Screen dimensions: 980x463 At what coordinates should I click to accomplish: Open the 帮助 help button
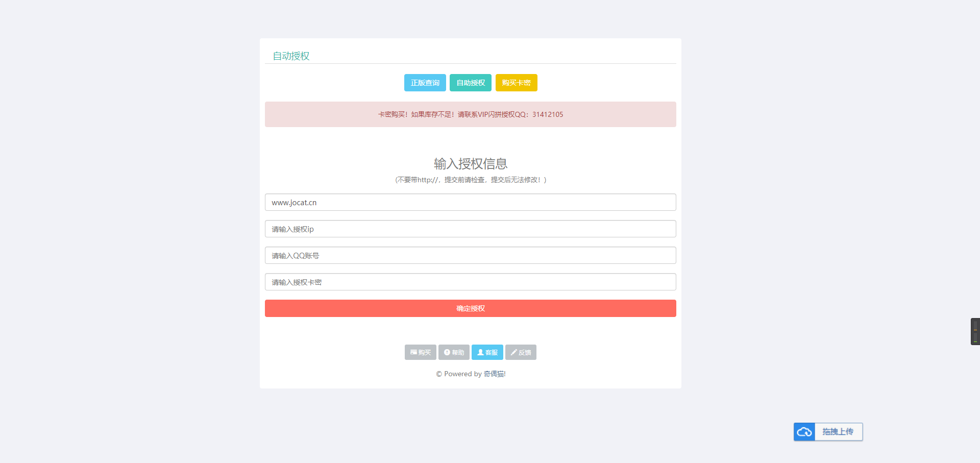454,352
